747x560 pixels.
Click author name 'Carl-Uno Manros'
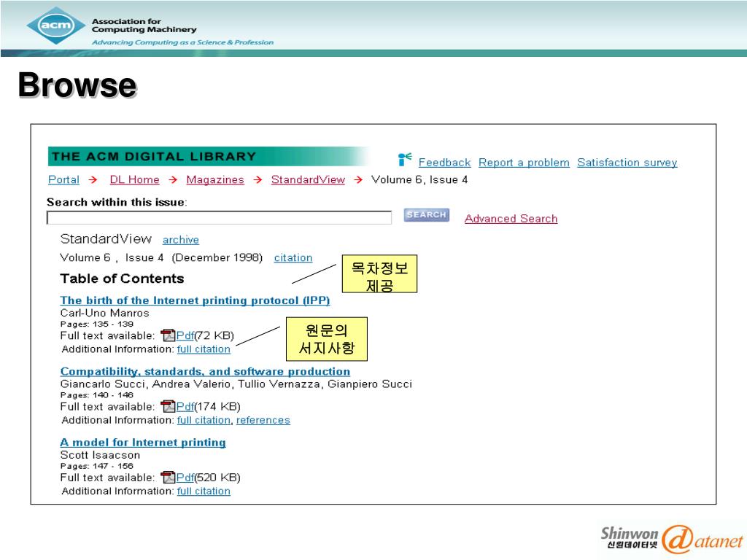click(104, 313)
